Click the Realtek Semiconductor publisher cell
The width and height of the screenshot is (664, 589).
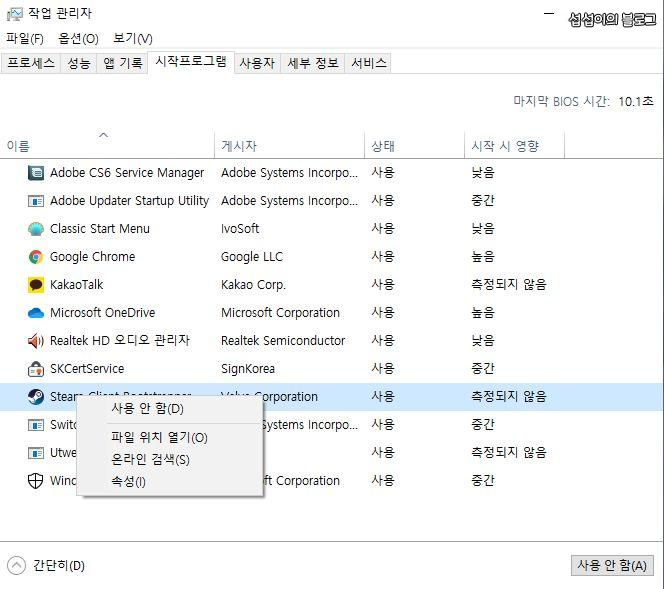coord(283,340)
